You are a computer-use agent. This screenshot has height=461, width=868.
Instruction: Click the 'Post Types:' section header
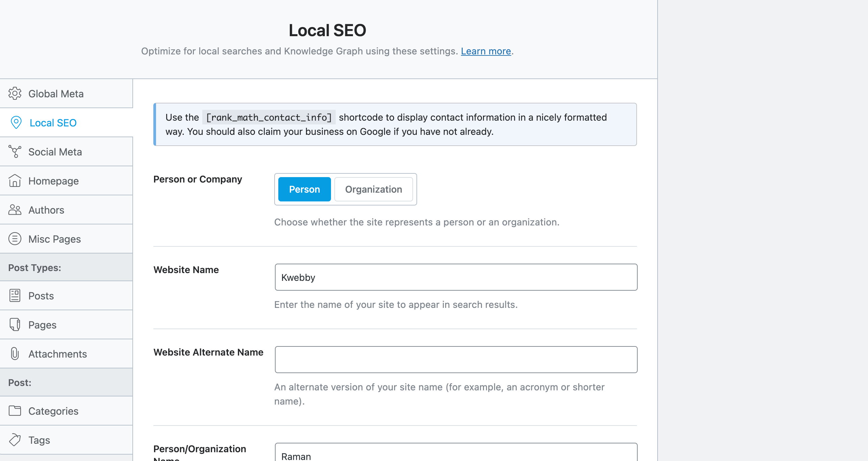tap(66, 267)
